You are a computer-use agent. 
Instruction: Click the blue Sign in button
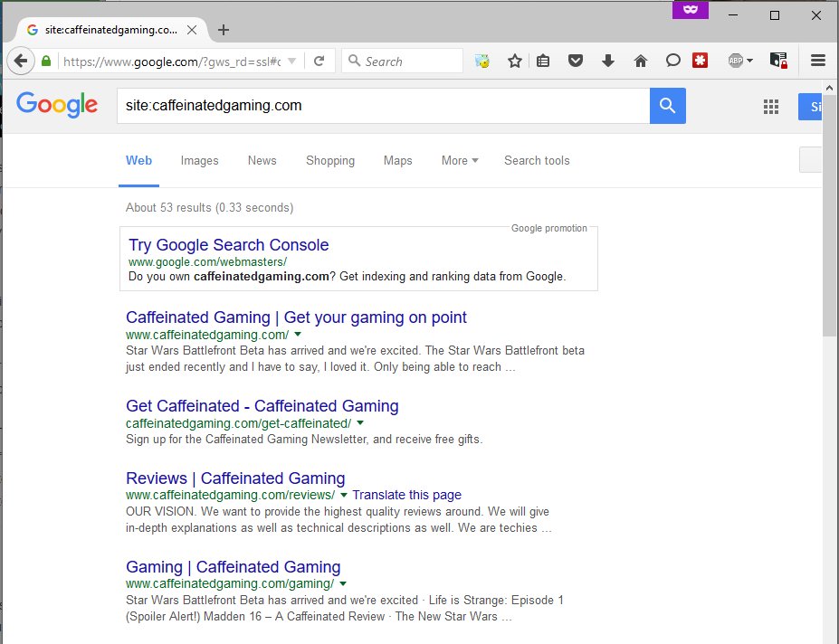point(810,107)
